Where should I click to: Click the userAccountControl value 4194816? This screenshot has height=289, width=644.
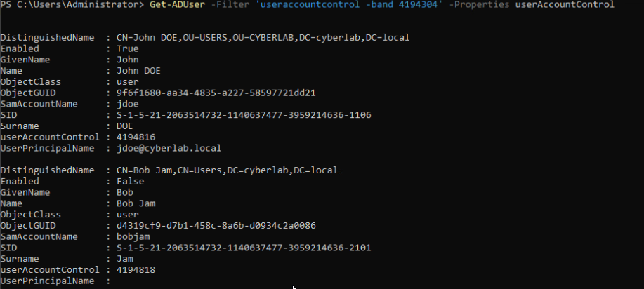coord(136,135)
